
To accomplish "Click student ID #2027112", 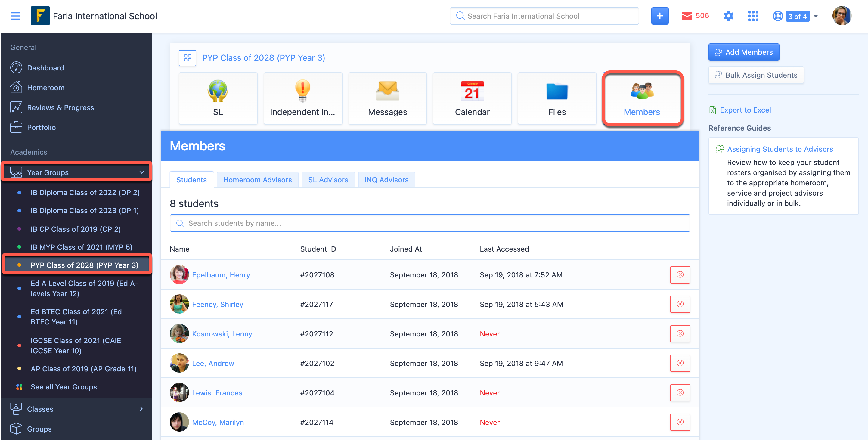I will [x=316, y=333].
